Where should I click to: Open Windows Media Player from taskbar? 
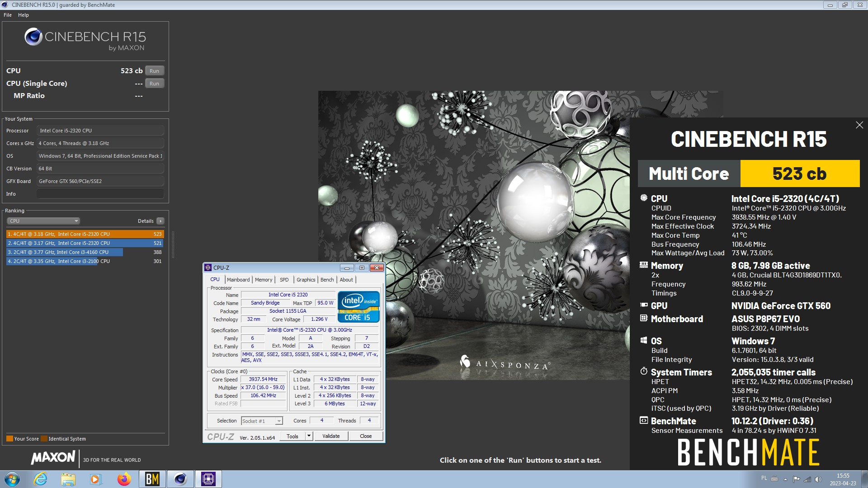(95, 479)
